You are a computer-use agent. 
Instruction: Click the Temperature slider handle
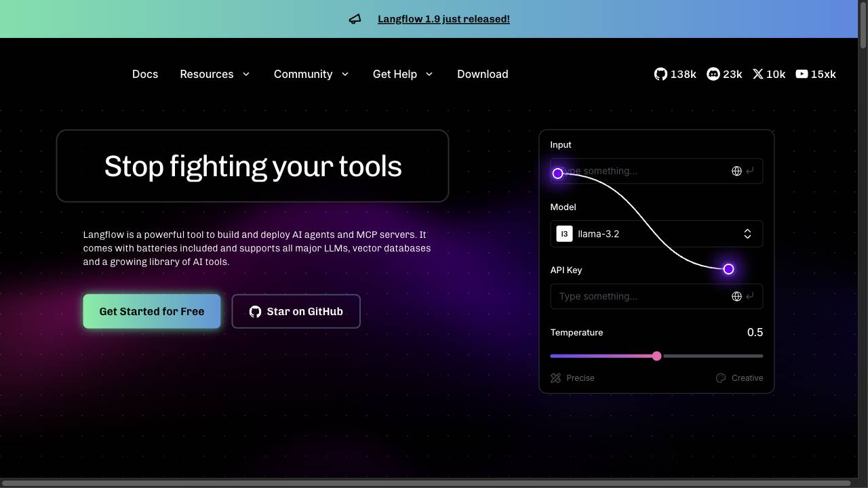click(656, 356)
